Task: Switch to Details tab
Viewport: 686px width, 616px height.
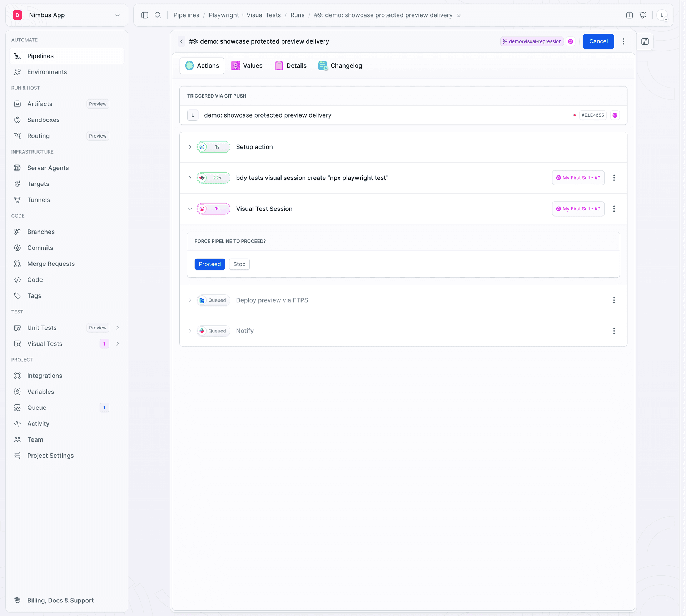Action: [x=290, y=66]
